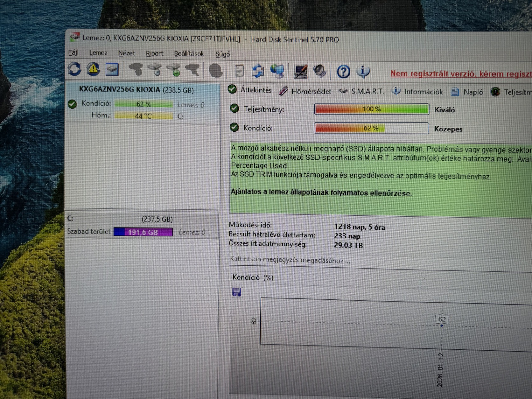Click the 2026.01.12 date label on the chart

click(x=440, y=369)
